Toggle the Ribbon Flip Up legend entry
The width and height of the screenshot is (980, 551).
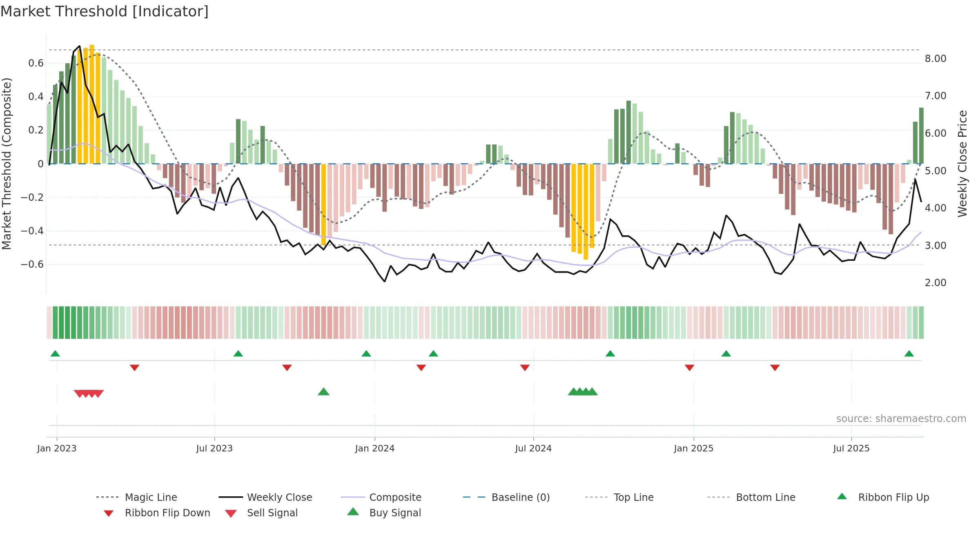pyautogui.click(x=883, y=497)
